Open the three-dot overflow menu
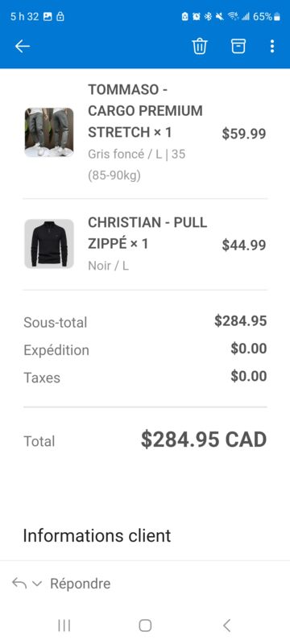The width and height of the screenshot is (290, 644). 272,46
